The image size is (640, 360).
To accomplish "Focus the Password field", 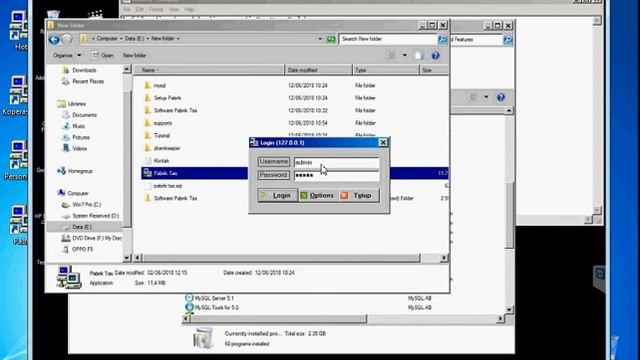I will coord(336,176).
